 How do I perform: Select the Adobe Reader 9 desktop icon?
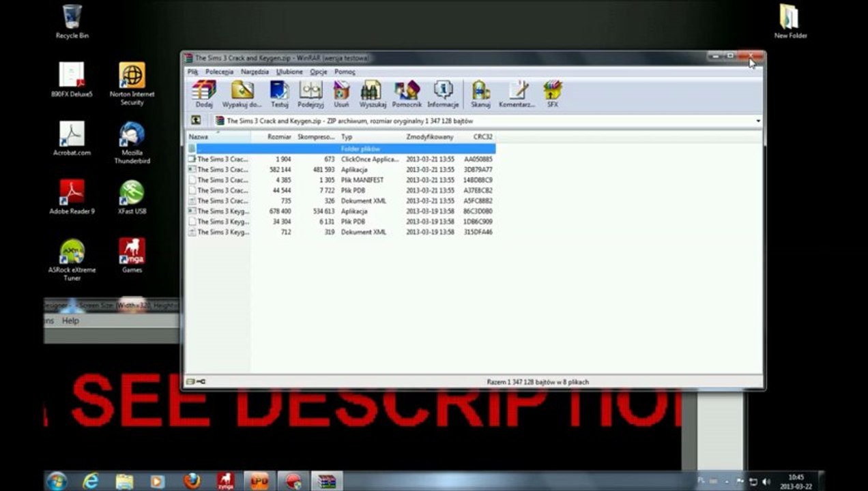(x=72, y=197)
